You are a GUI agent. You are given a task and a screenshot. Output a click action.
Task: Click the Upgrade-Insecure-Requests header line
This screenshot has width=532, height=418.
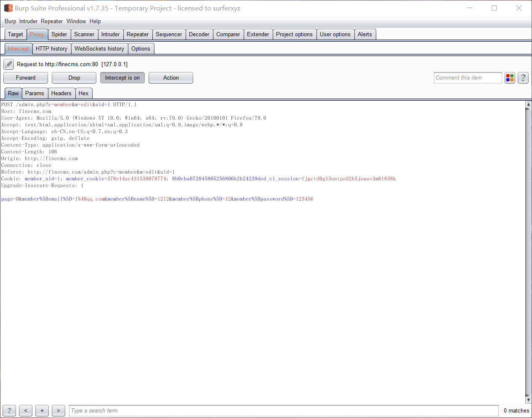point(42,185)
